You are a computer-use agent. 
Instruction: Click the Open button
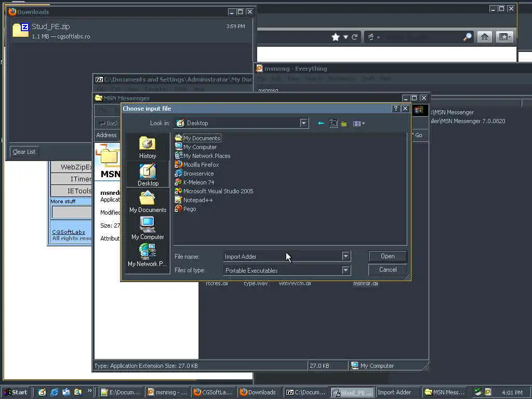[x=388, y=256]
